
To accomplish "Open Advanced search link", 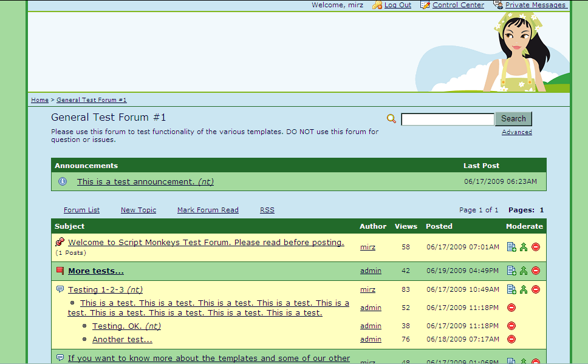I will point(517,132).
